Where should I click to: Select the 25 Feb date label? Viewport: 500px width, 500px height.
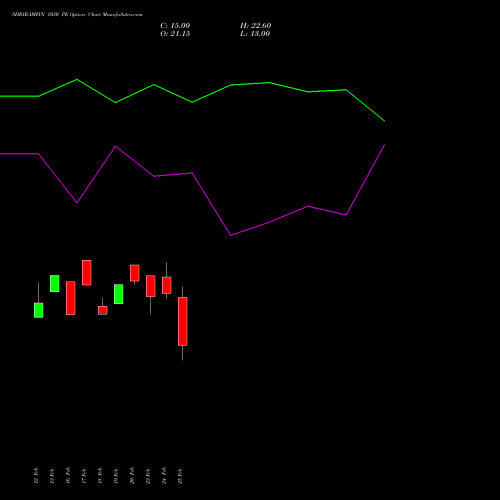pyautogui.click(x=180, y=476)
